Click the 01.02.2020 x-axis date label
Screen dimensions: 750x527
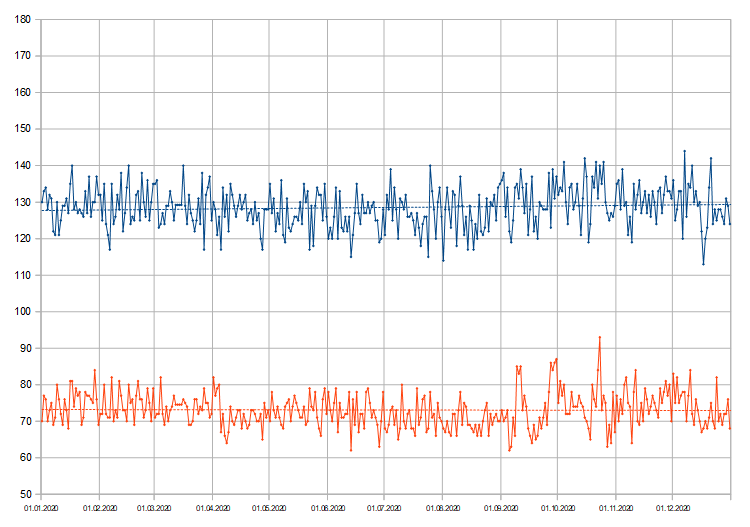[x=99, y=508]
